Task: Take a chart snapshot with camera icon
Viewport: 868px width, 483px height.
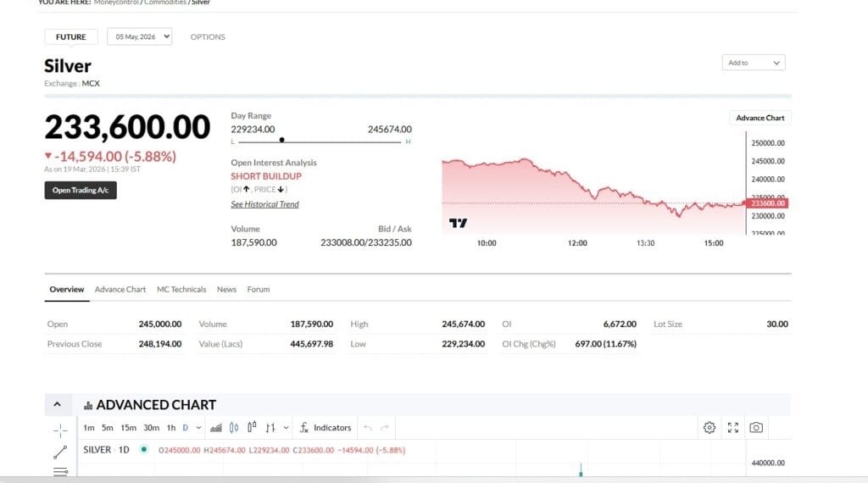Action: point(756,428)
